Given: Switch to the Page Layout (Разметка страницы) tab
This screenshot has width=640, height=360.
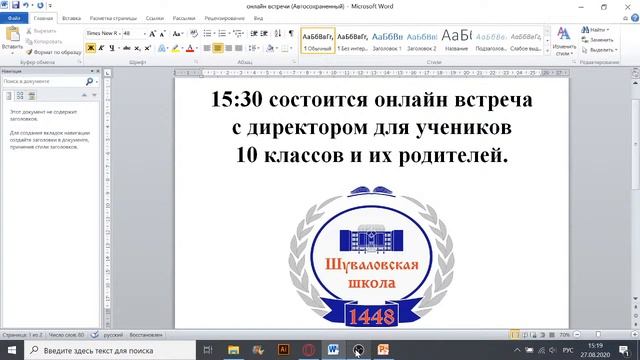Looking at the screenshot, I should (x=113, y=18).
